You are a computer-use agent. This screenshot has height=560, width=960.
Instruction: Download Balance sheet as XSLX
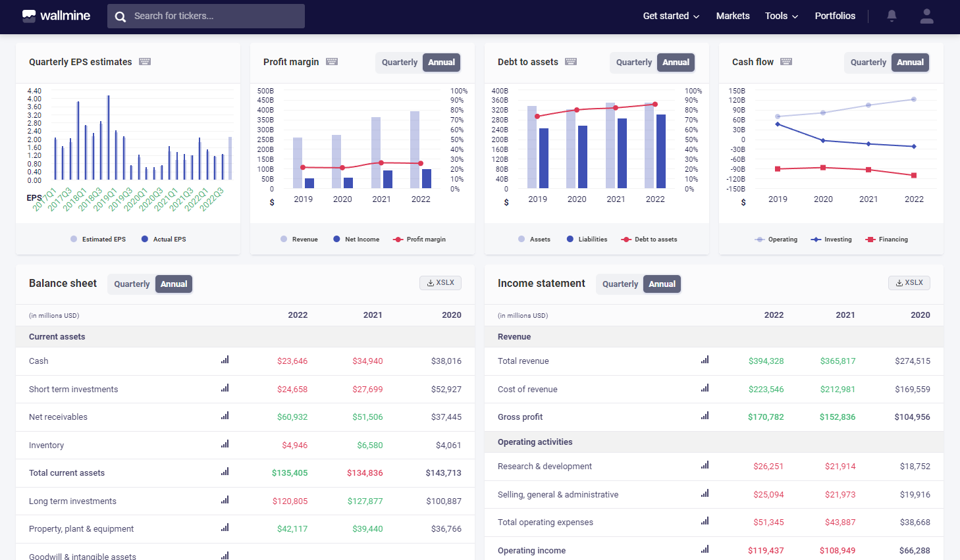pos(440,283)
